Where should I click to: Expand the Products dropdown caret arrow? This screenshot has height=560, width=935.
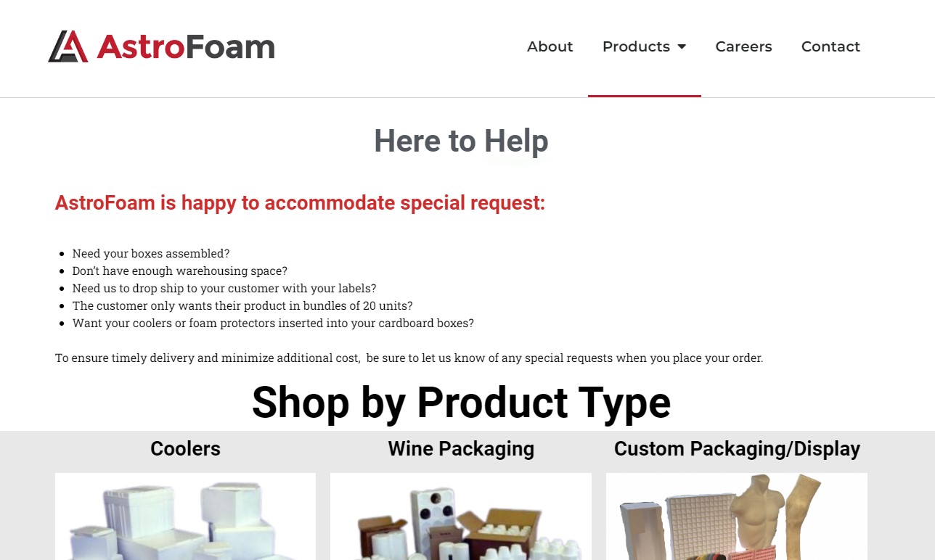pos(682,47)
